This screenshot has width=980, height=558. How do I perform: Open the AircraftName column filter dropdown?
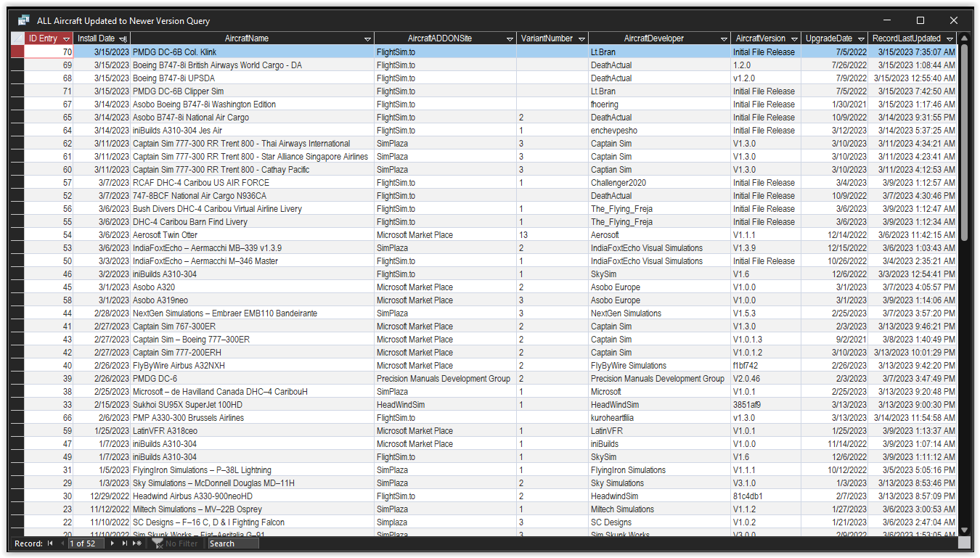click(x=367, y=38)
